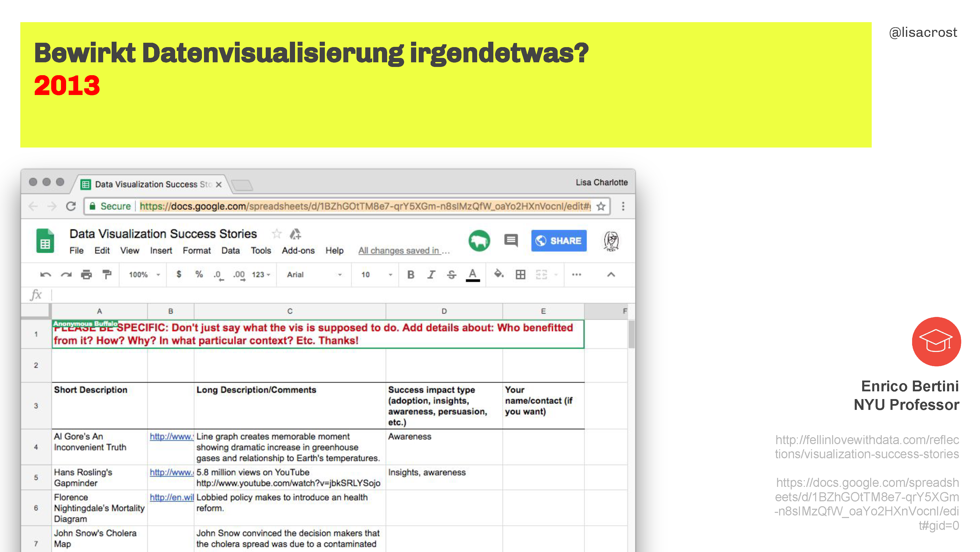Click the fill color bucket icon
Image resolution: width=980 pixels, height=552 pixels.
(x=499, y=274)
